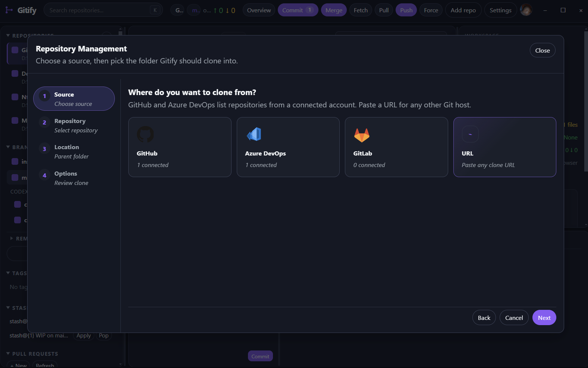Click the Gitify logo icon
This screenshot has height=368, width=588.
coord(9,10)
